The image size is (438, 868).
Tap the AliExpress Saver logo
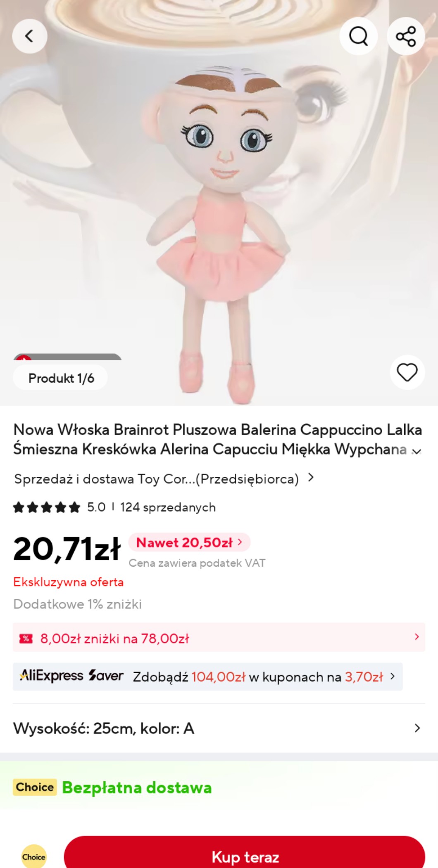pyautogui.click(x=71, y=676)
